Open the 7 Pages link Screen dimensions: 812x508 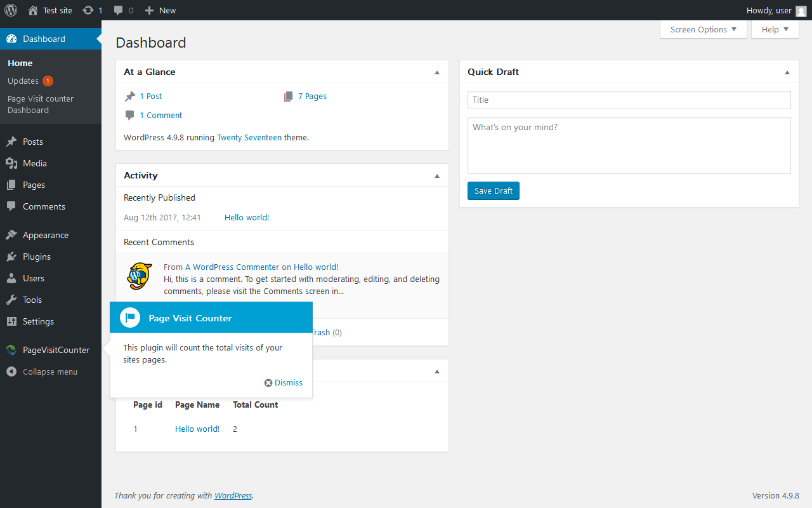(x=312, y=97)
